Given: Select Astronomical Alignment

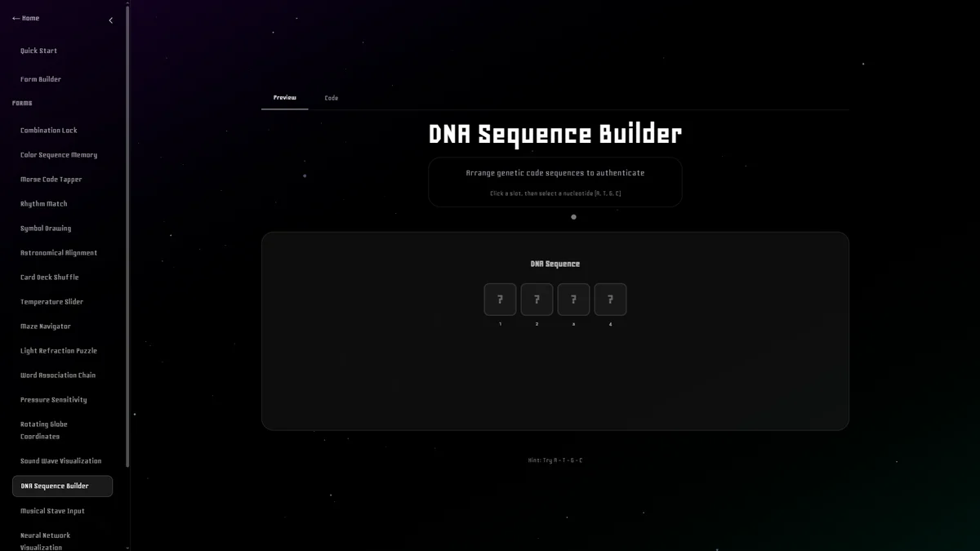Looking at the screenshot, I should tap(58, 252).
